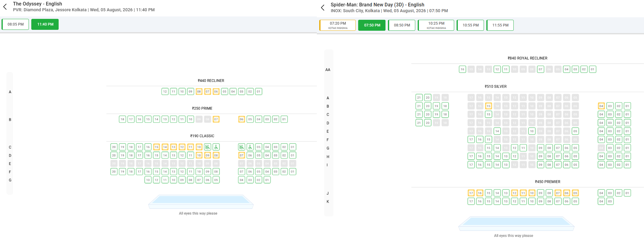
Task: Choose Silver seat I01 for Spider-Man
Action: click(627, 165)
